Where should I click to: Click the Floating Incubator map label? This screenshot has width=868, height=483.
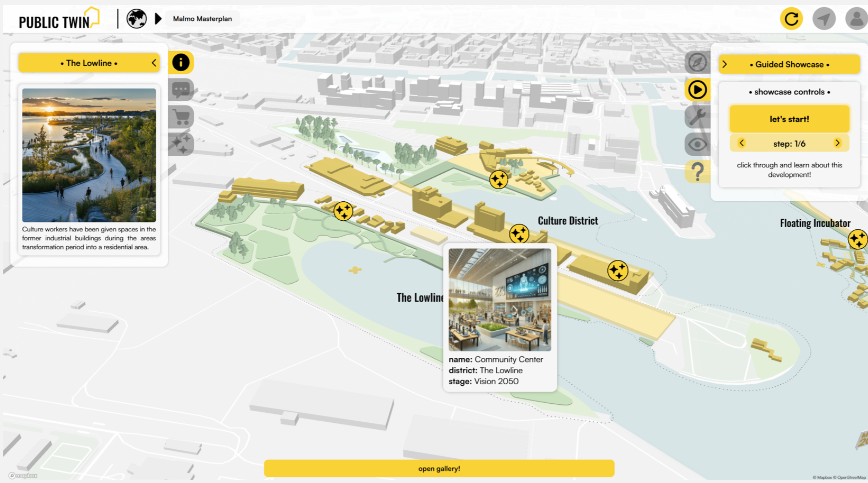815,223
